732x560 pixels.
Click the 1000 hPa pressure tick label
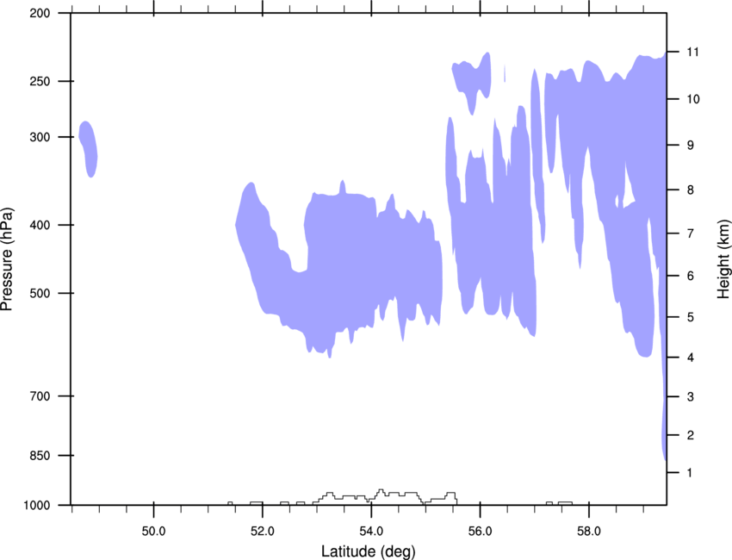click(x=37, y=506)
